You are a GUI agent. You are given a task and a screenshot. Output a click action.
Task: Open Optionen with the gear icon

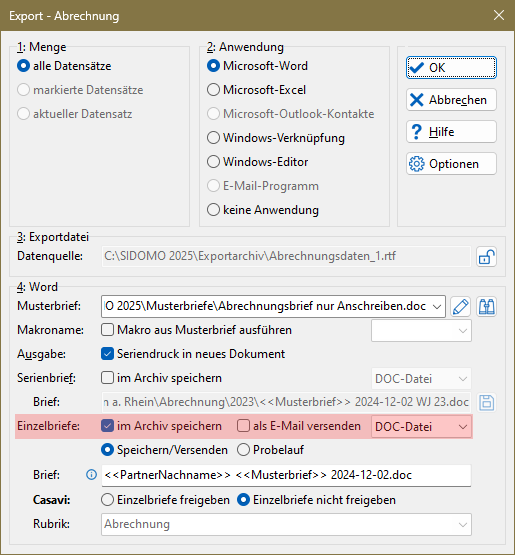451,164
